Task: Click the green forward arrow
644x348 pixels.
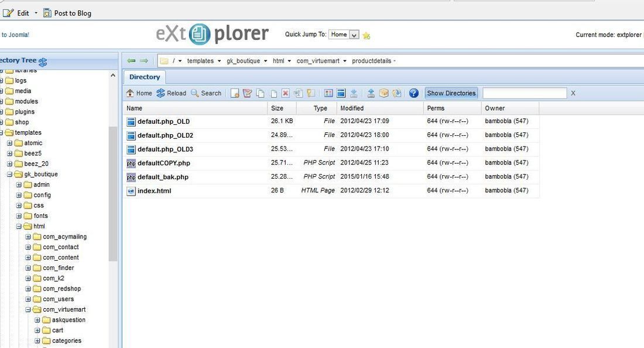Action: [x=144, y=61]
